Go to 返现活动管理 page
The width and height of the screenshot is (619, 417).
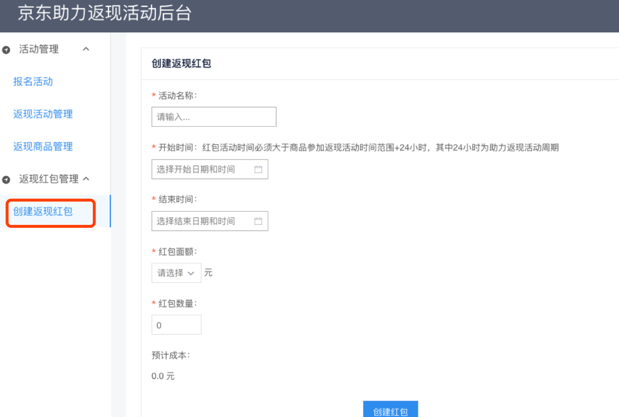[43, 114]
